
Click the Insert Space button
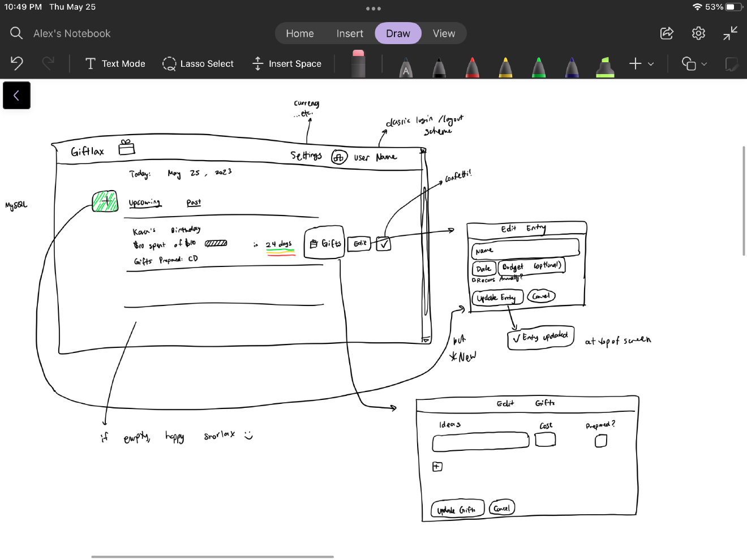click(287, 63)
